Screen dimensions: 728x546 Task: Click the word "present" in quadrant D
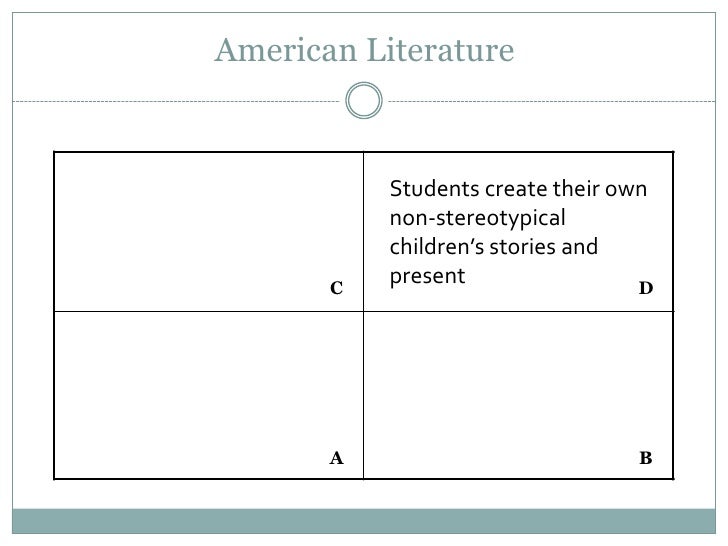tap(427, 274)
